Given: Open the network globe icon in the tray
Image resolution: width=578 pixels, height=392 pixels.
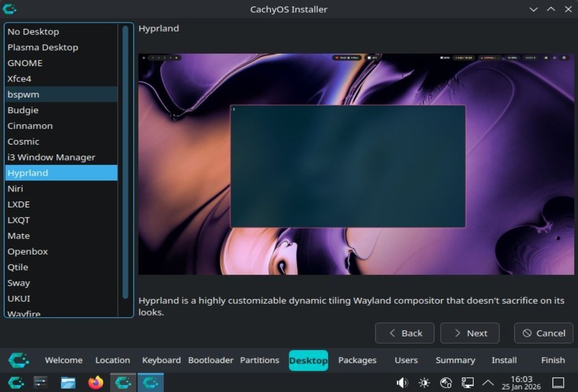Looking at the screenshot, I should (x=445, y=382).
